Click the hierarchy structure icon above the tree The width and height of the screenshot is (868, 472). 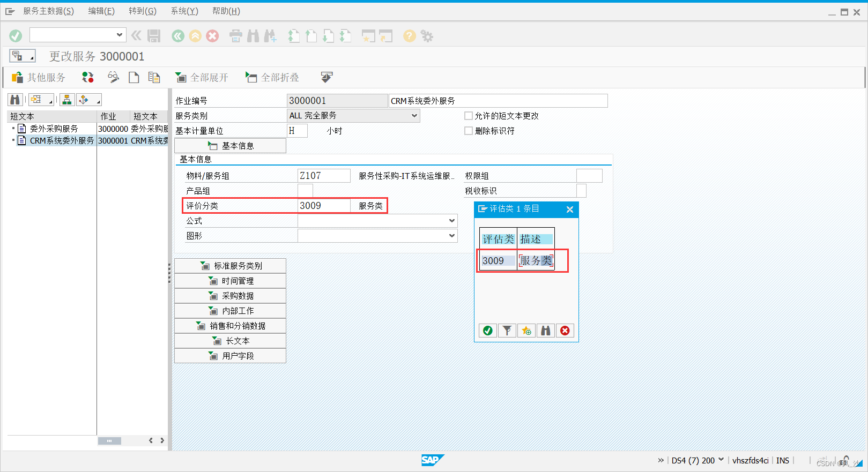67,100
